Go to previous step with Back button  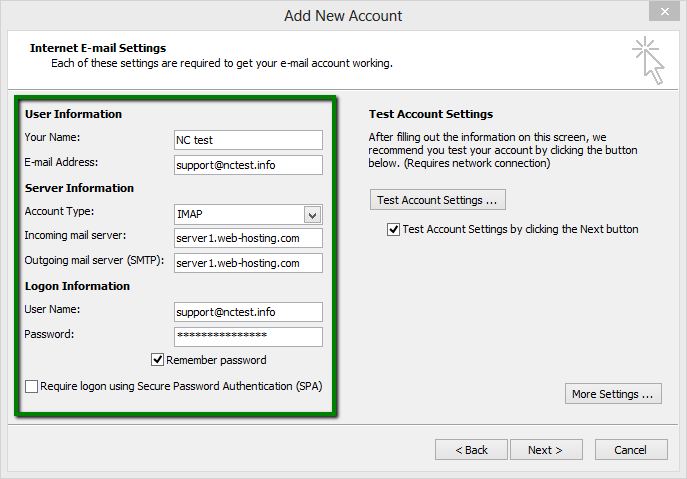tap(471, 450)
